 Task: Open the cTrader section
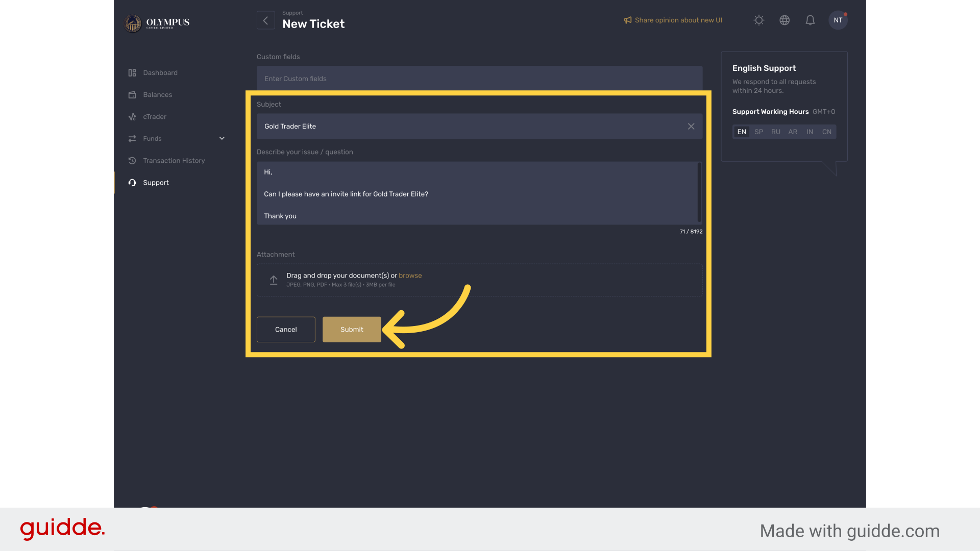155,117
